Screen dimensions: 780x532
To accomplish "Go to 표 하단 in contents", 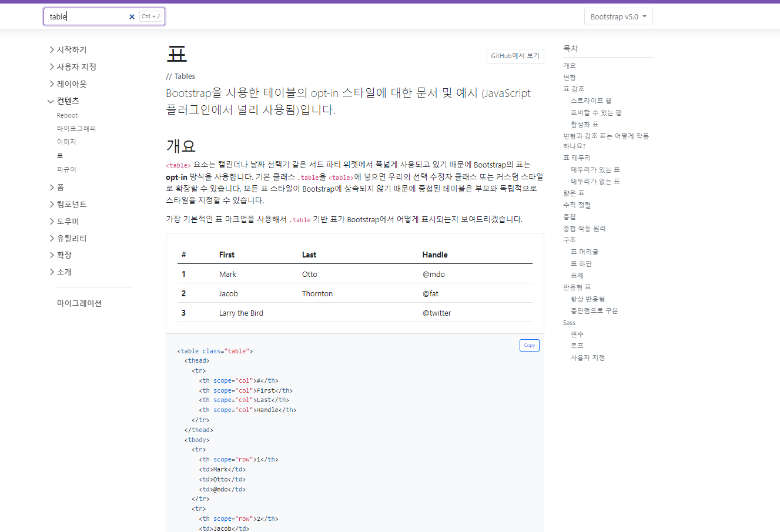I will [x=581, y=264].
